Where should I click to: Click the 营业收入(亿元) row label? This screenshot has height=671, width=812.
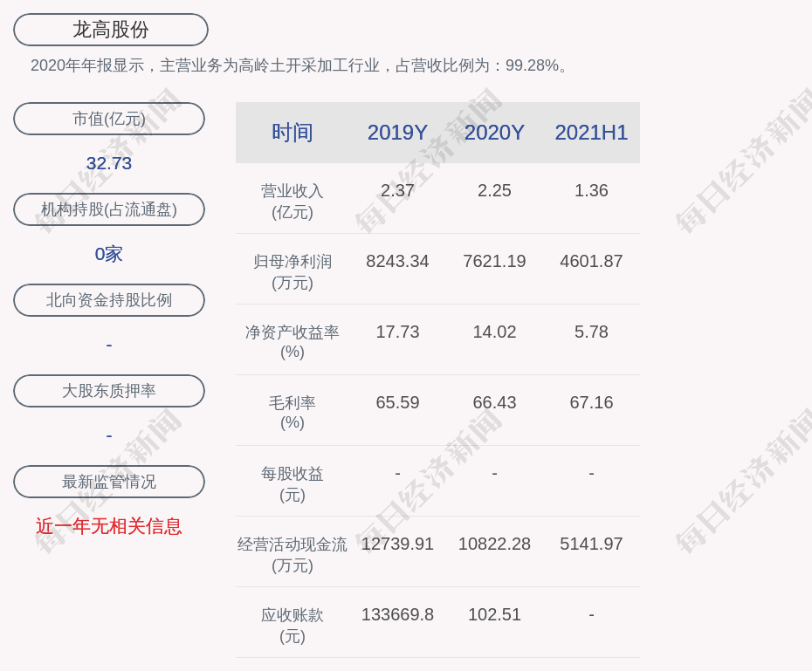(292, 201)
